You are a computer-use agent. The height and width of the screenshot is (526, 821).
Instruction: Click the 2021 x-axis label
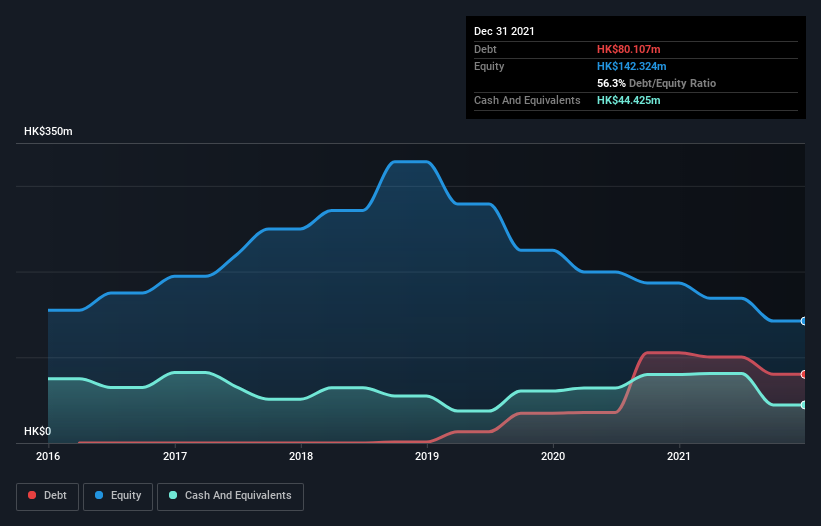pos(679,456)
